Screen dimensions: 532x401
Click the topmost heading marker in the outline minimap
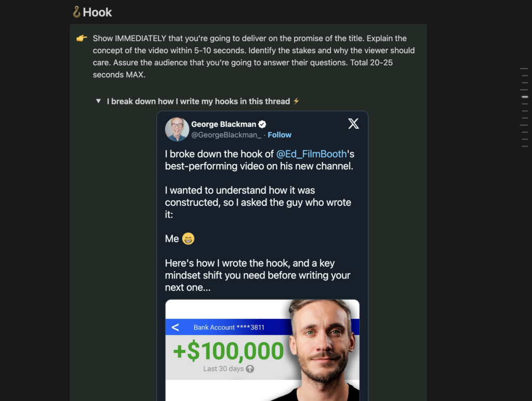524,68
